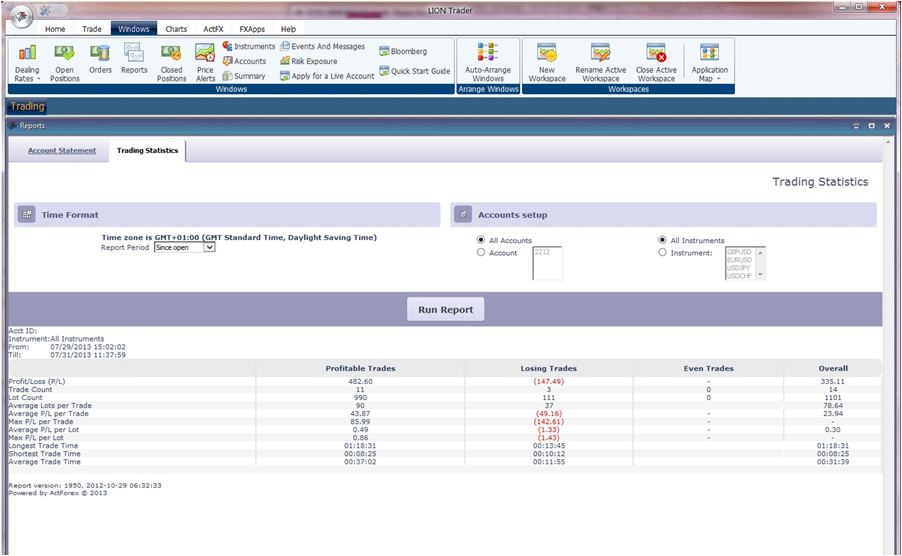Click the Run Report button
This screenshot has width=902, height=556.
pyautogui.click(x=445, y=309)
